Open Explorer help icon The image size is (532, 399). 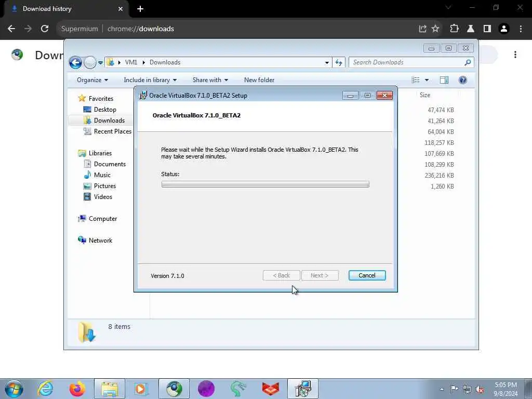462,80
